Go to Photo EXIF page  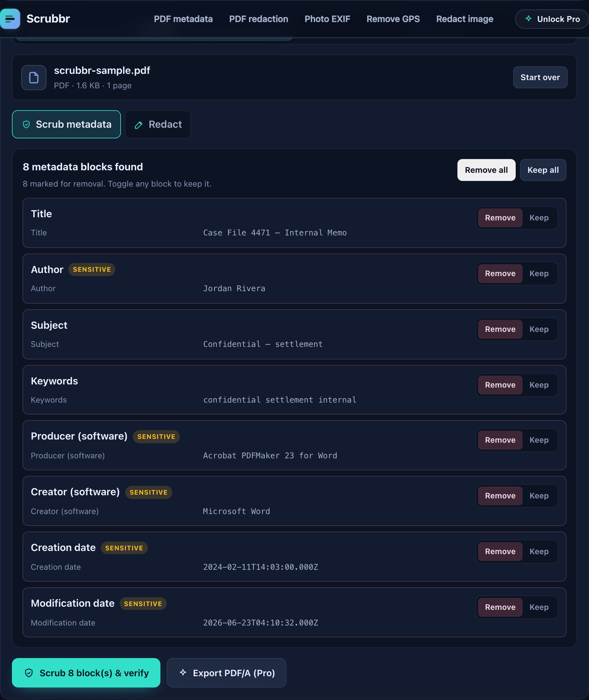tap(327, 19)
